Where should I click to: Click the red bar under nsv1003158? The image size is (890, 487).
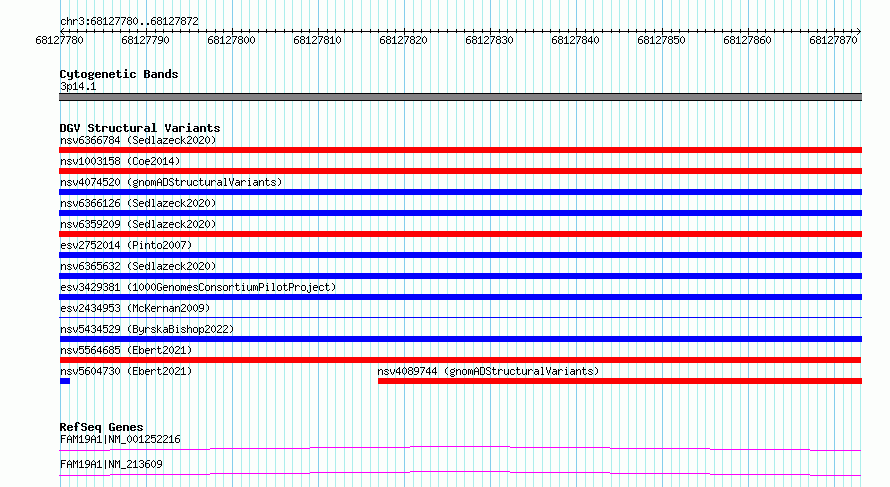click(460, 171)
